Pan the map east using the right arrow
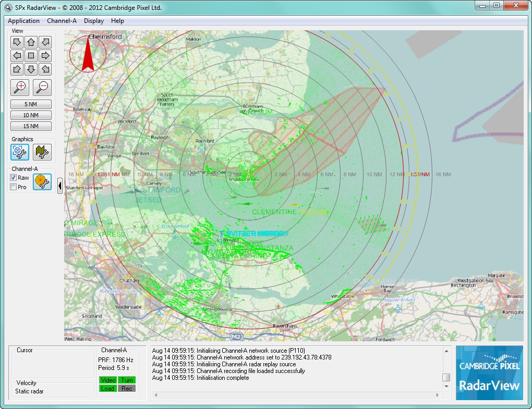The image size is (532, 409). [x=44, y=55]
